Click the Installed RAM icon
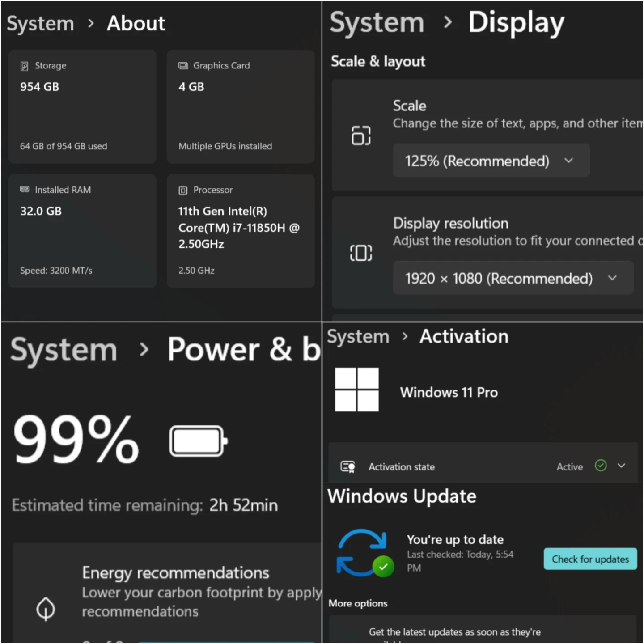Screen dimensions: 644x644 [25, 190]
